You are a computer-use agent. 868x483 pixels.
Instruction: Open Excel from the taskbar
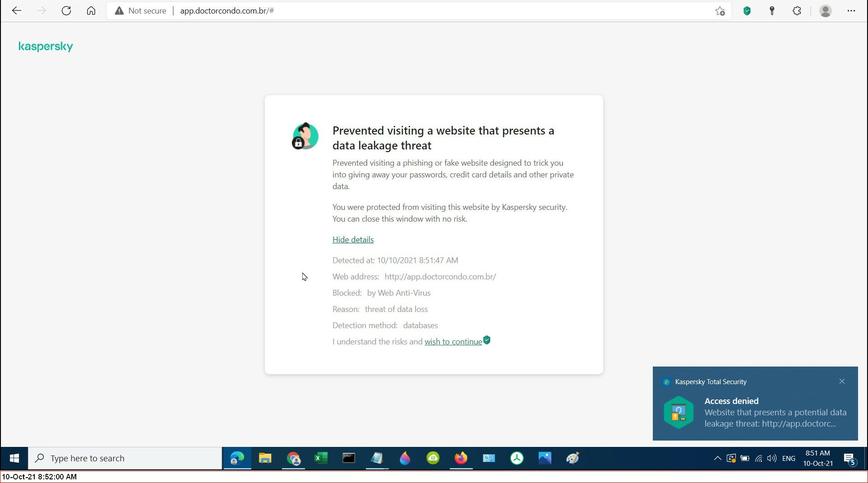(321, 459)
